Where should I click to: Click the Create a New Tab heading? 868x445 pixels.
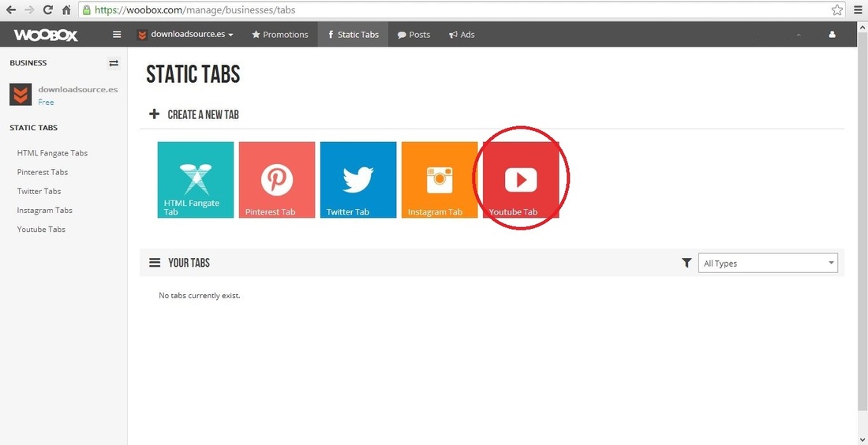[203, 114]
